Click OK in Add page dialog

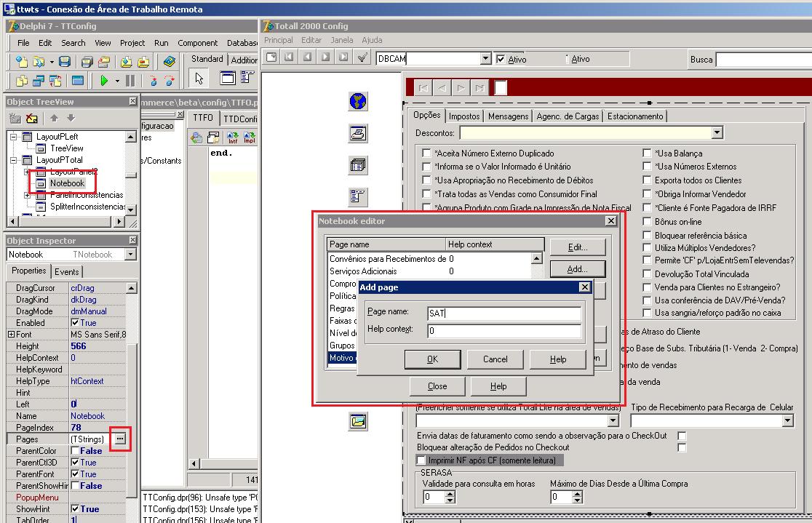[x=432, y=359]
